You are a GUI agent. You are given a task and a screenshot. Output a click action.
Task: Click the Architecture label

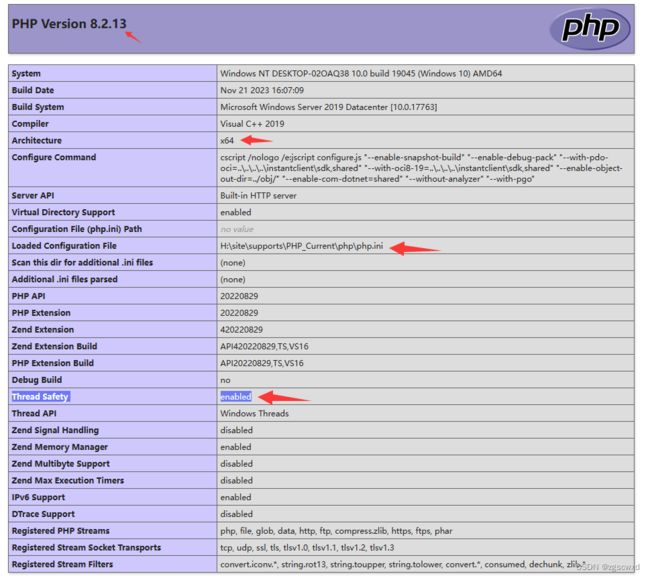pos(36,140)
